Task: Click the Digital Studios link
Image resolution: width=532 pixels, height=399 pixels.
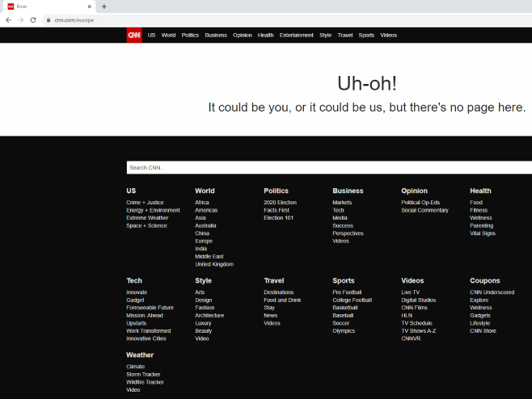Action: point(419,300)
